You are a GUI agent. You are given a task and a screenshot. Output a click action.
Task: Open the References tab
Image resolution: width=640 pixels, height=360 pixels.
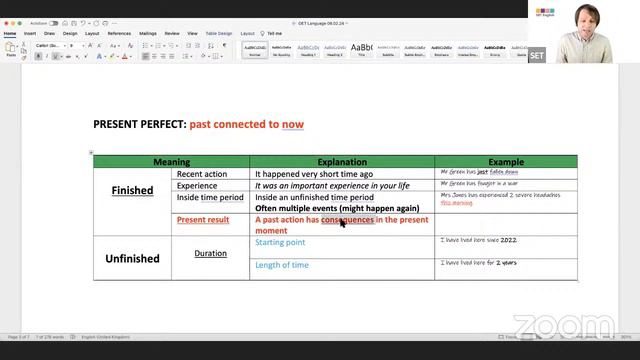(x=119, y=33)
